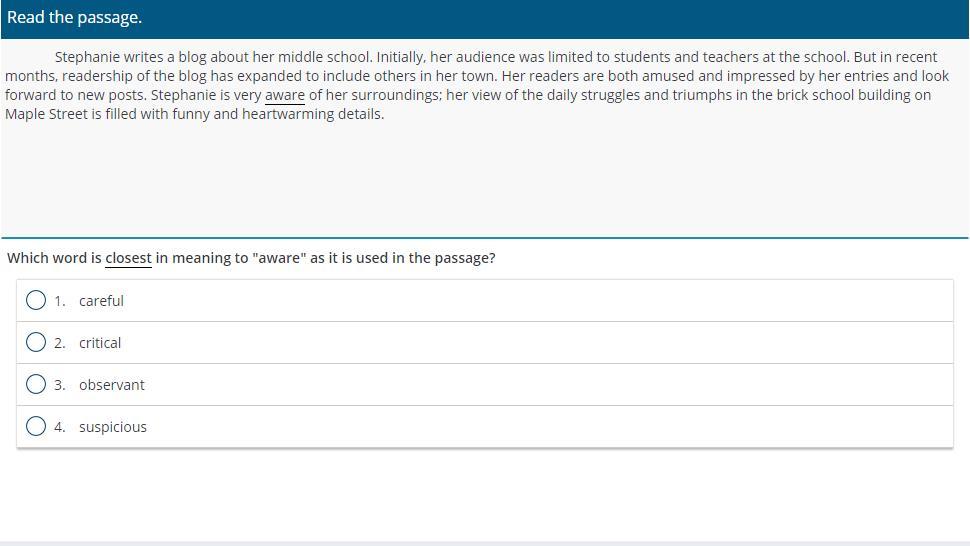Viewport: 970px width, 546px height.
Task: Click the number 3 beside observant
Action: [x=59, y=385]
